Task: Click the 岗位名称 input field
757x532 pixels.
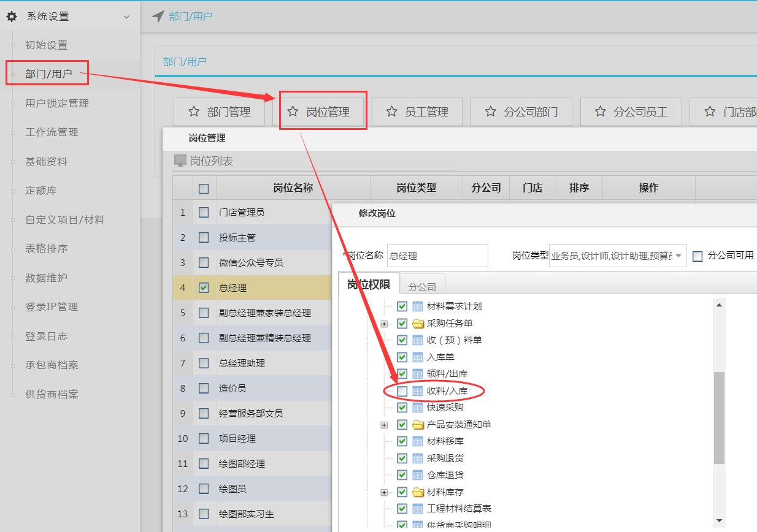Action: pyautogui.click(x=437, y=256)
